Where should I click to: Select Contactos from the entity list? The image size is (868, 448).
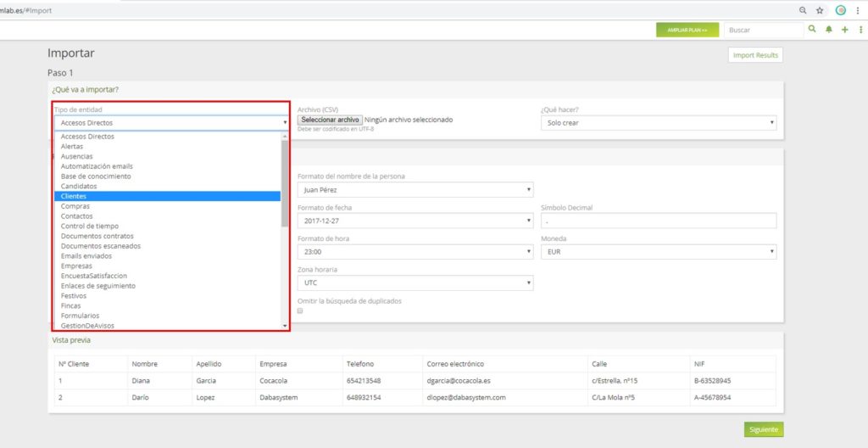point(168,216)
